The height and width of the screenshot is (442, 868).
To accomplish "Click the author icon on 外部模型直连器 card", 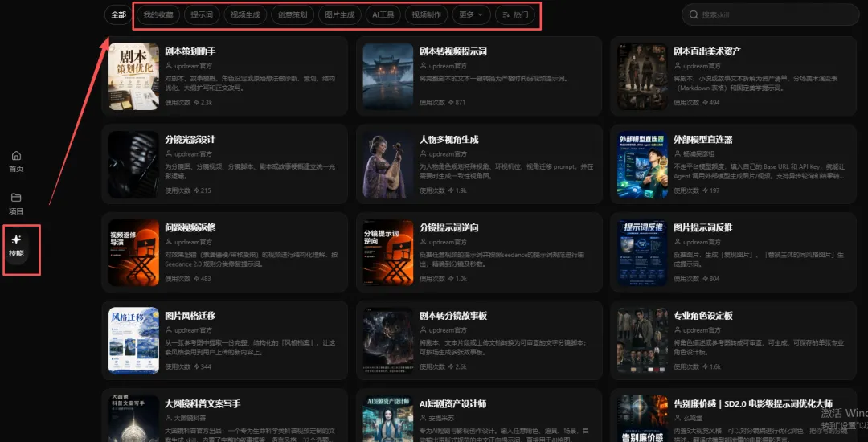I will [x=678, y=153].
